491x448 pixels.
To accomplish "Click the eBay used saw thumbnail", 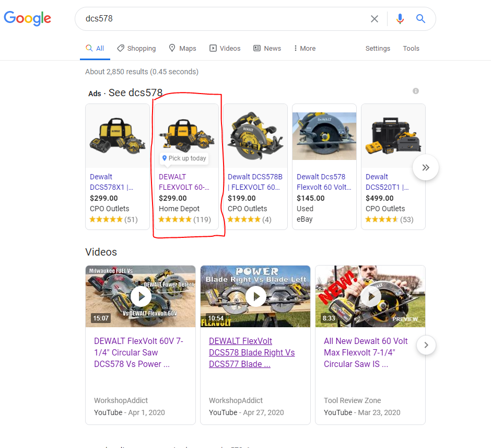I will coord(324,136).
